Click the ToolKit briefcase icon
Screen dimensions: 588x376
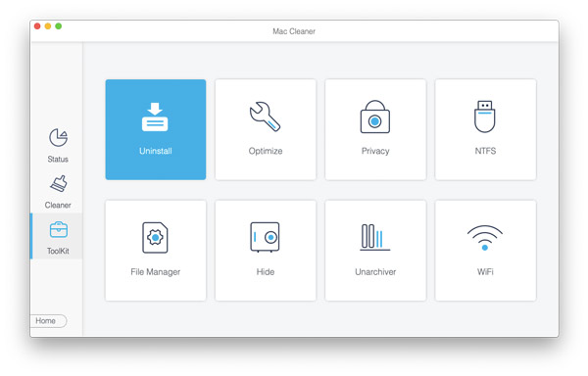tap(59, 229)
